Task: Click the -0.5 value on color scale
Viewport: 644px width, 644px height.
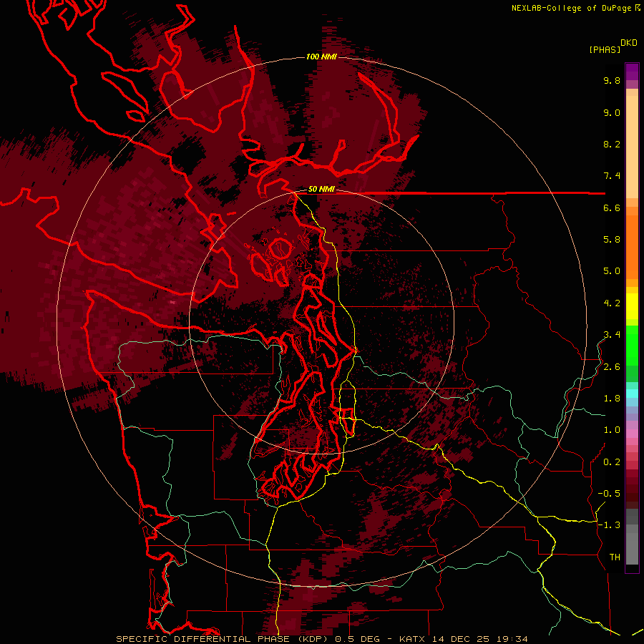Action: pos(609,494)
